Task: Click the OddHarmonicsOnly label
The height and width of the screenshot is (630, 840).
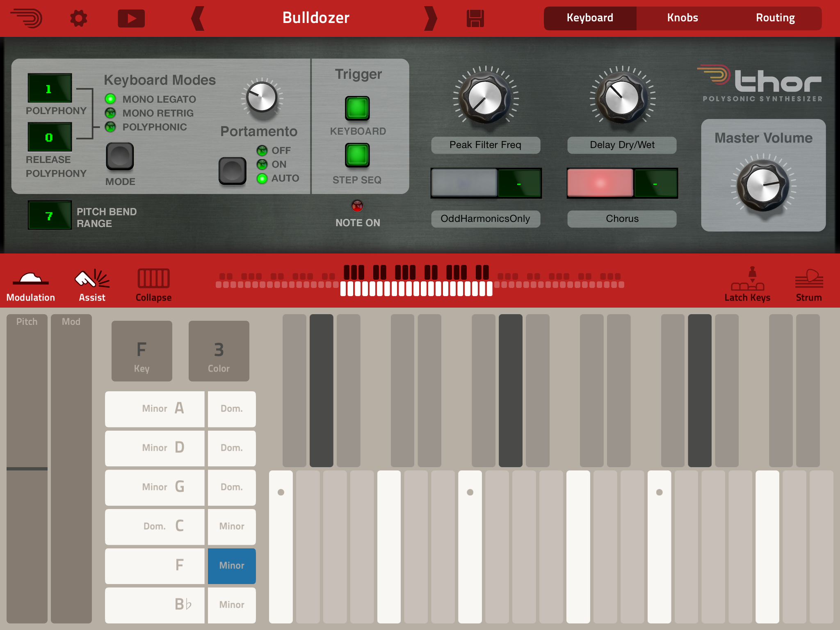Action: coord(486,219)
